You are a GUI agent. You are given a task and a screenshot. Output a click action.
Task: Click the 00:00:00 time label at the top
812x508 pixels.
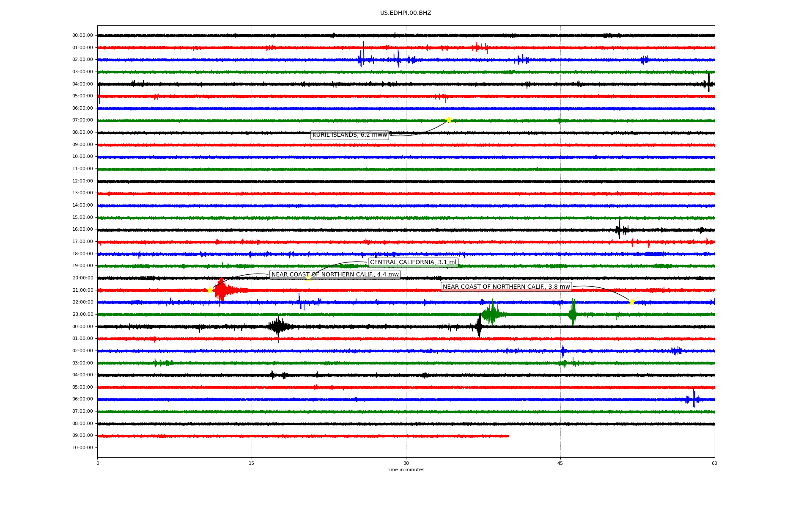[82, 36]
